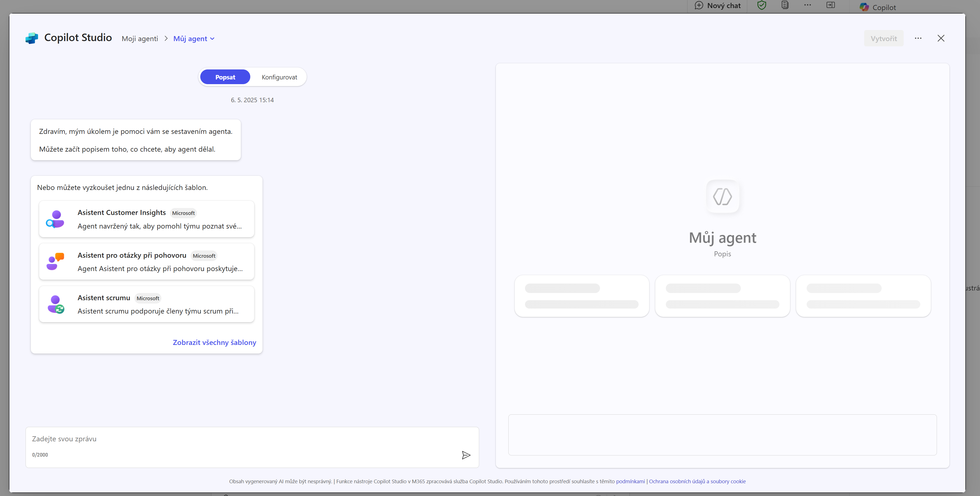Click the side panel toggle icon in top bar

tap(831, 5)
